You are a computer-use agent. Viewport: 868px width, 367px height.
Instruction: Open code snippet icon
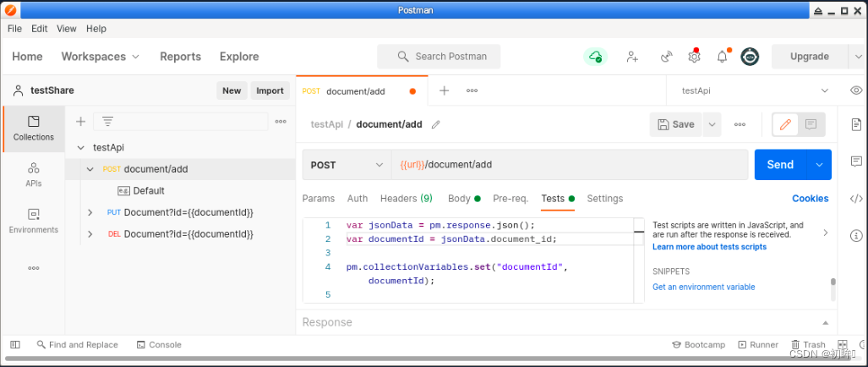856,199
